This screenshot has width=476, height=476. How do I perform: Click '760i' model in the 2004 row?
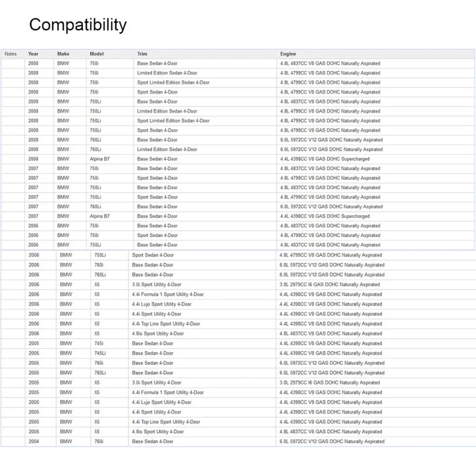tap(99, 441)
